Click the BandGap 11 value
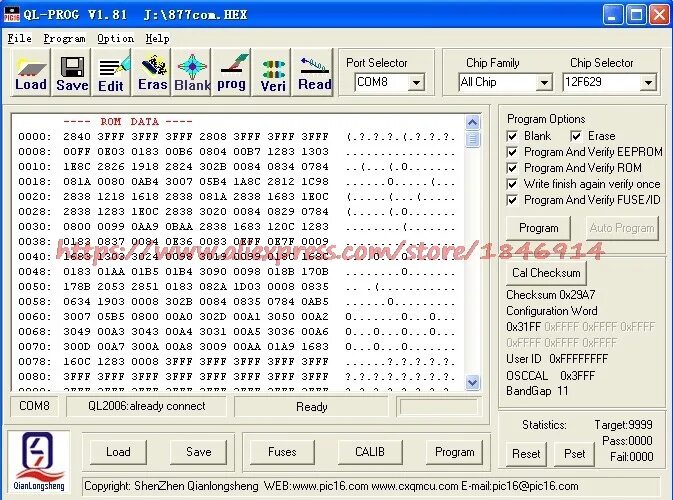The image size is (673, 500). 563,391
